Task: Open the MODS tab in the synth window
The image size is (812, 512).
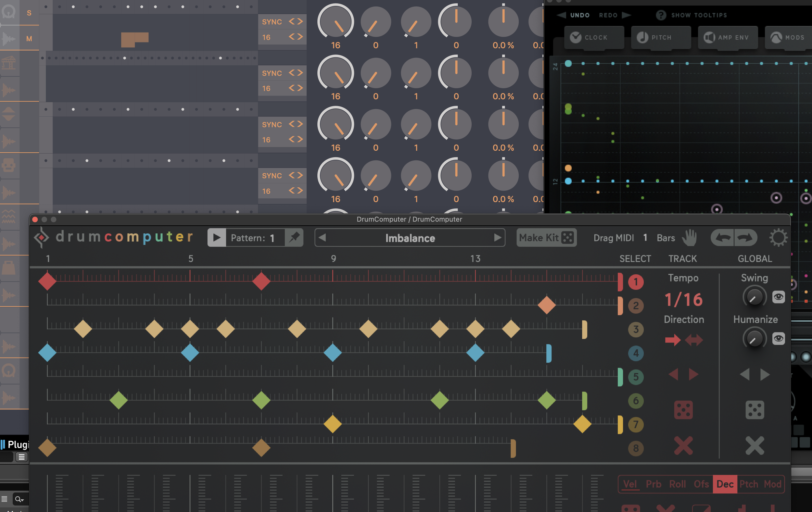Action: pos(789,37)
